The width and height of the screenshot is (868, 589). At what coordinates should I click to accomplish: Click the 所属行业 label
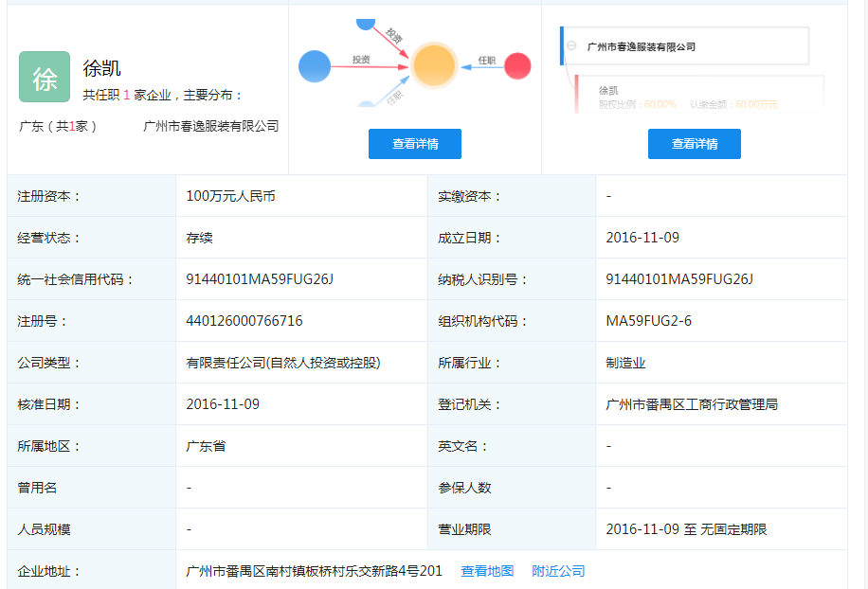469,363
